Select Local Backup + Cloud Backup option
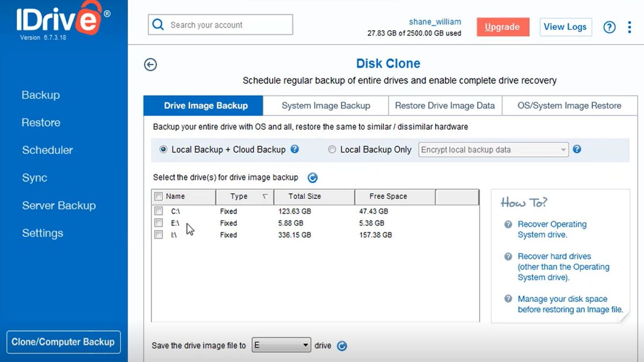The image size is (644, 362). (x=163, y=150)
